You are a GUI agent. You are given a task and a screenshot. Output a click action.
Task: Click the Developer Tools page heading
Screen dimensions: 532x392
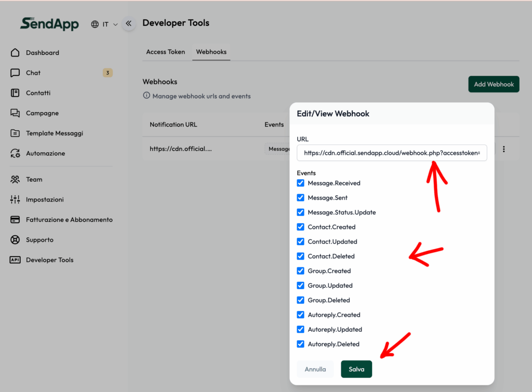tap(176, 23)
